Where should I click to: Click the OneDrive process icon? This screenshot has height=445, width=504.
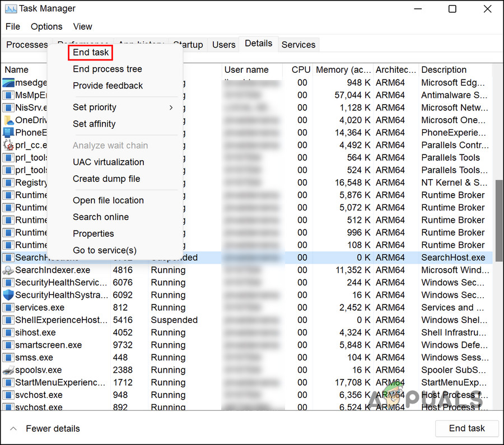8,120
